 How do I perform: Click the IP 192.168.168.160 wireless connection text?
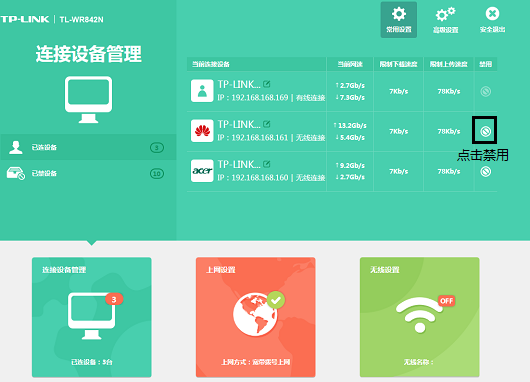pyautogui.click(x=271, y=177)
